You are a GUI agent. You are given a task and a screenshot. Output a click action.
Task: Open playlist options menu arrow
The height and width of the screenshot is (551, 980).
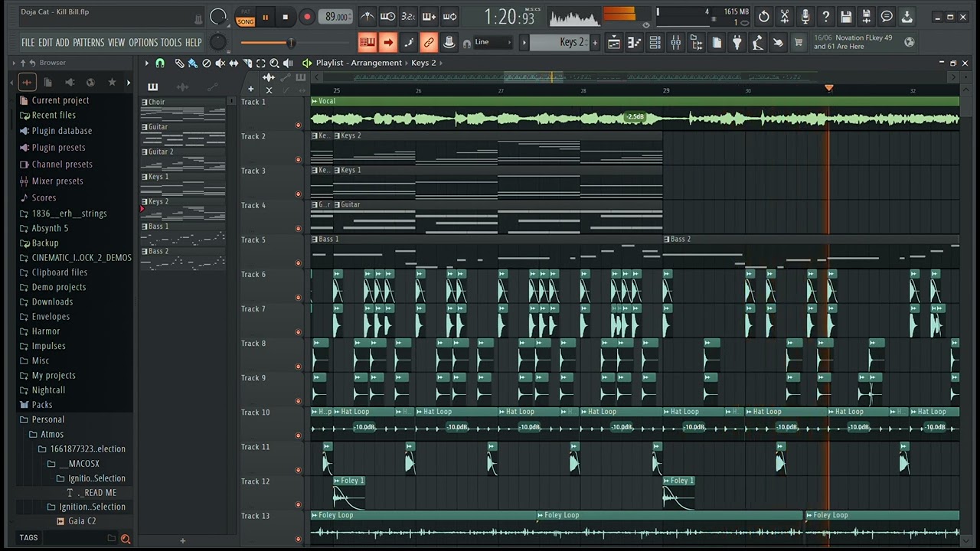pos(147,63)
